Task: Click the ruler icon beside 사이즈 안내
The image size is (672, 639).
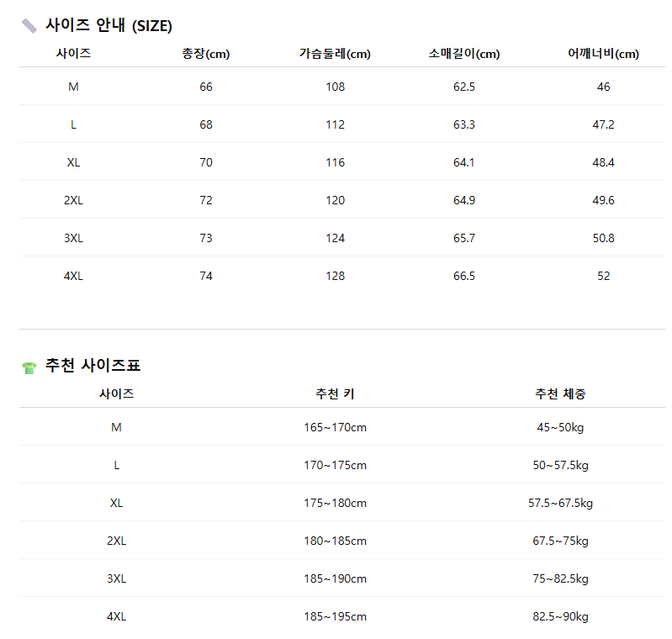Action: tap(29, 26)
